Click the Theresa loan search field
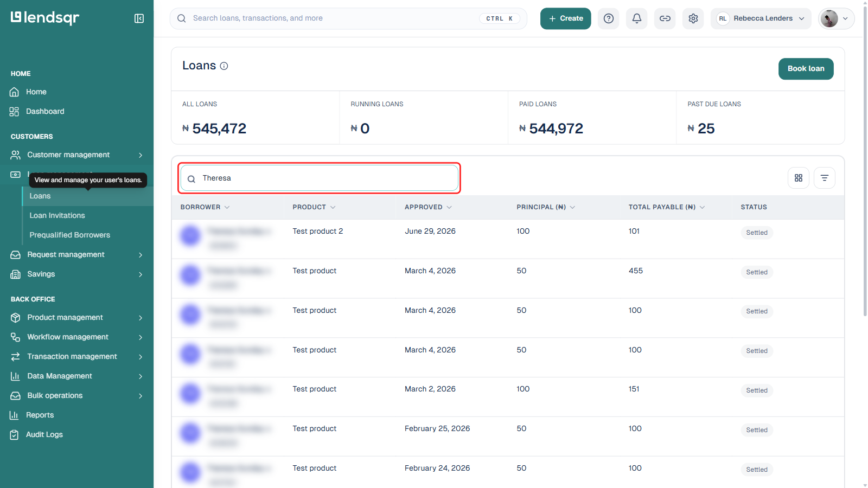 pyautogui.click(x=320, y=178)
